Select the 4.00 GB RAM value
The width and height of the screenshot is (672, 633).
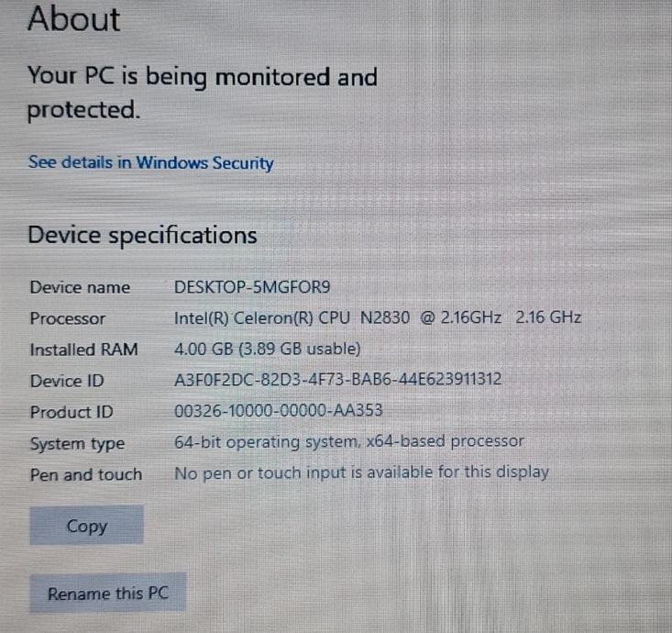point(267,350)
